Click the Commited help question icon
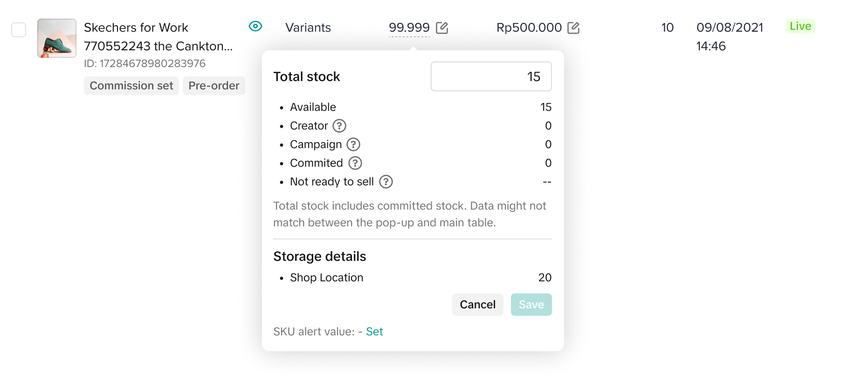This screenshot has width=868, height=381. point(355,163)
